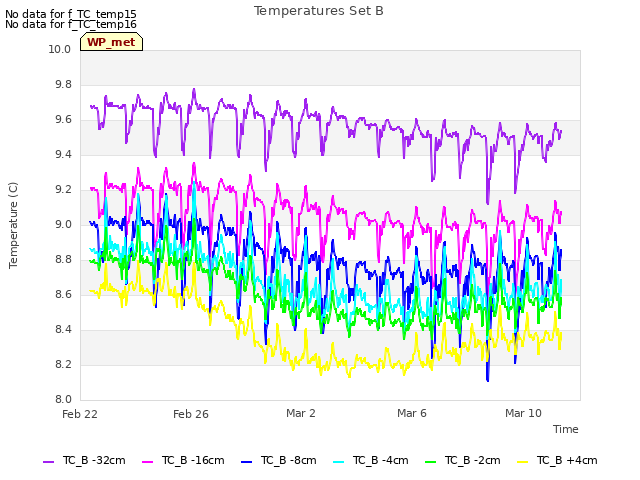Viewport: 640px width, 480px height.
Task: Click the Mar 10 x-axis tick label
Action: pyautogui.click(x=523, y=413)
